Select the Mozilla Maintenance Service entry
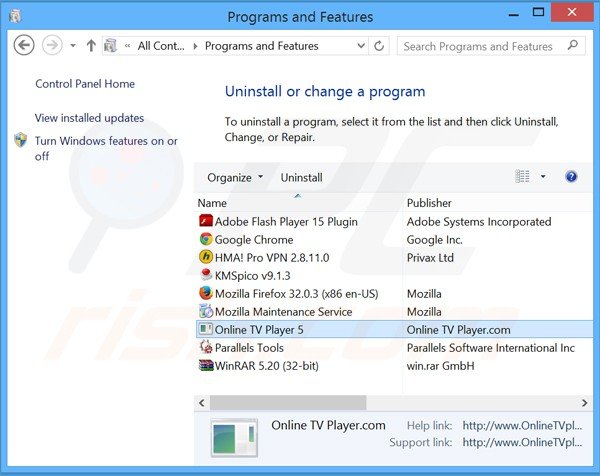 click(284, 311)
